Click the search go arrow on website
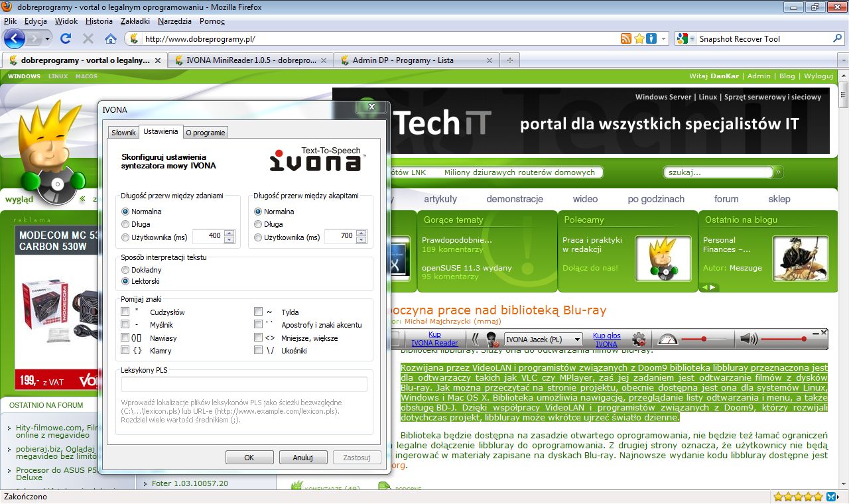 pyautogui.click(x=778, y=172)
